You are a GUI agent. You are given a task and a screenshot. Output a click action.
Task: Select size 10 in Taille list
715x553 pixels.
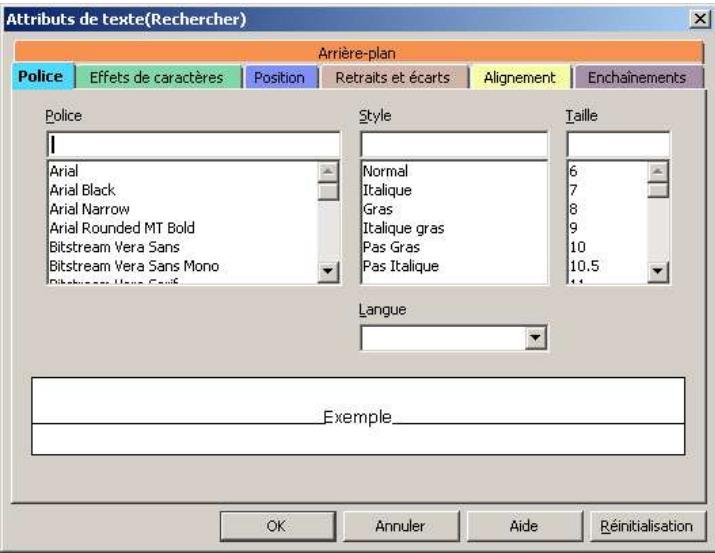(x=608, y=247)
